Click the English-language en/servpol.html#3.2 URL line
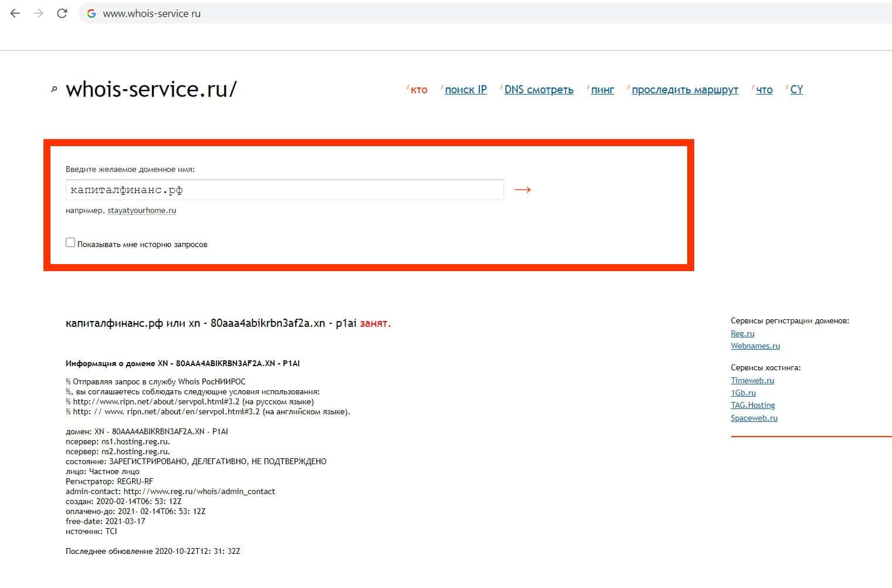This screenshot has width=892, height=588. tap(208, 412)
